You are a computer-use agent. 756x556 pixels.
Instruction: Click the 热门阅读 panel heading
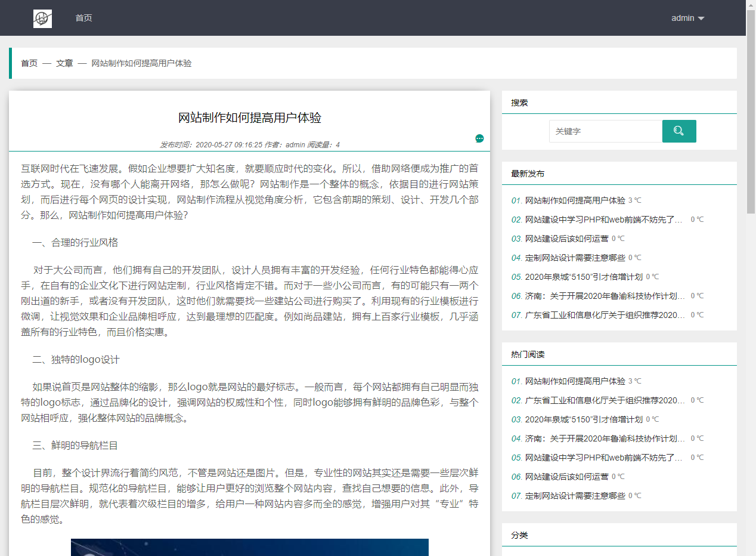tap(528, 354)
